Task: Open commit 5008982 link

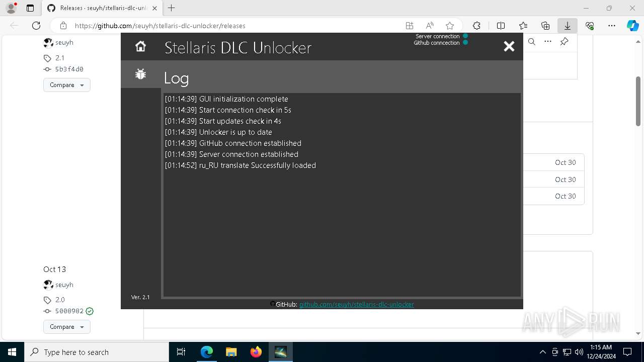Action: point(69,311)
